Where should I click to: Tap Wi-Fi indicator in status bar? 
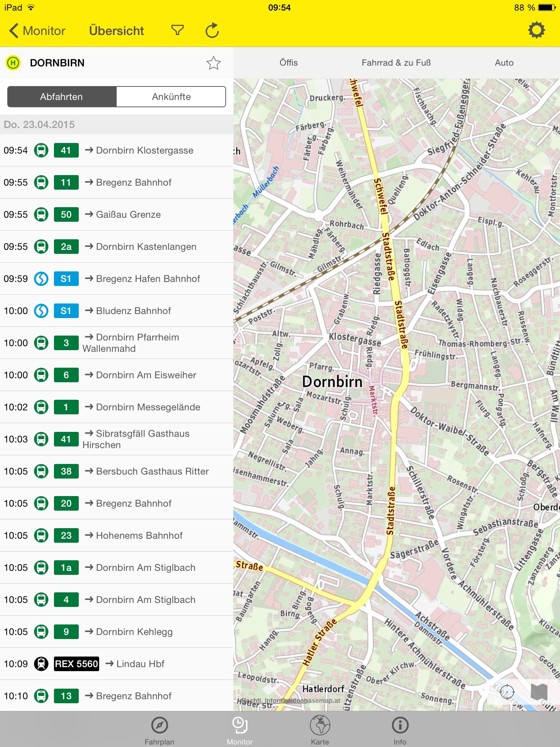coord(31,8)
